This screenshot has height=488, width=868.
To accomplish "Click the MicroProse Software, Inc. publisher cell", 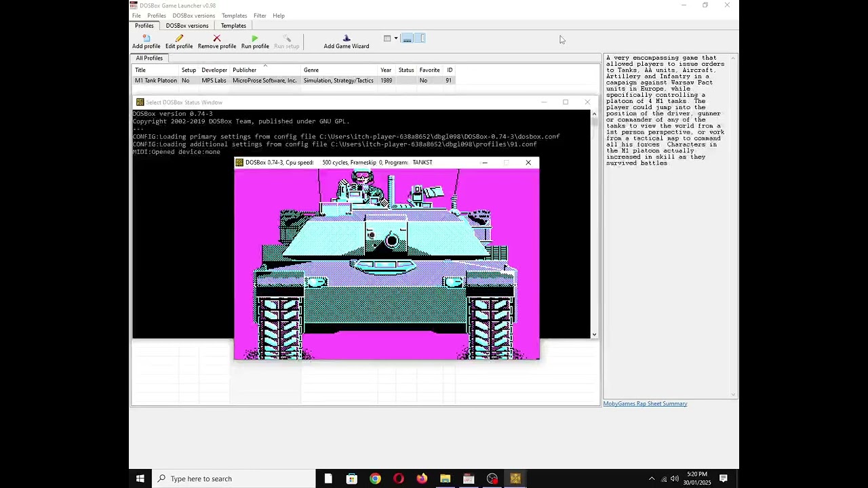I will 264,81.
